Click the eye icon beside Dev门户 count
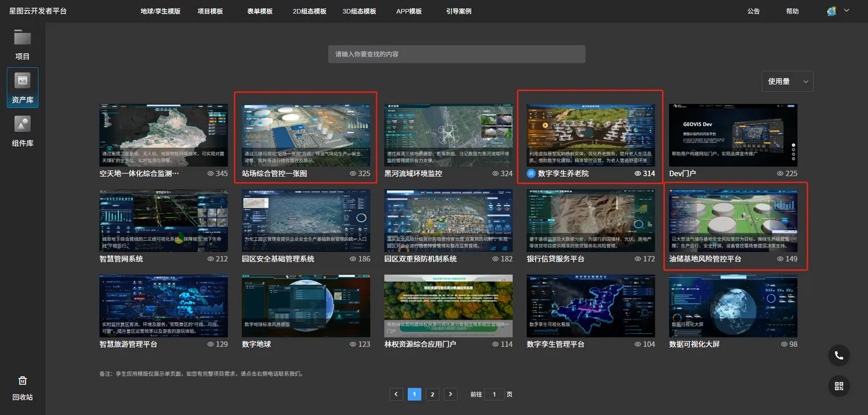The height and width of the screenshot is (415, 868). 781,173
